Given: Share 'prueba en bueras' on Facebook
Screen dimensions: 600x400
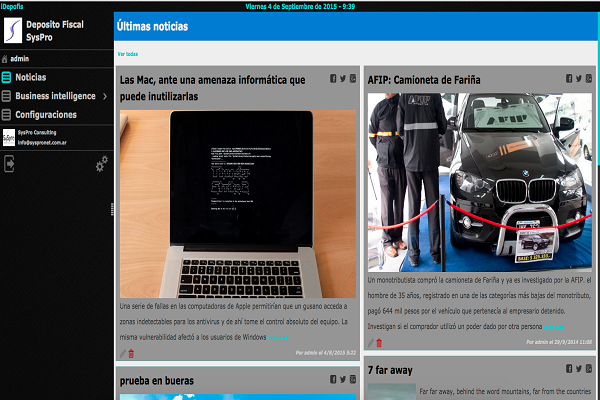Looking at the screenshot, I should click(333, 379).
